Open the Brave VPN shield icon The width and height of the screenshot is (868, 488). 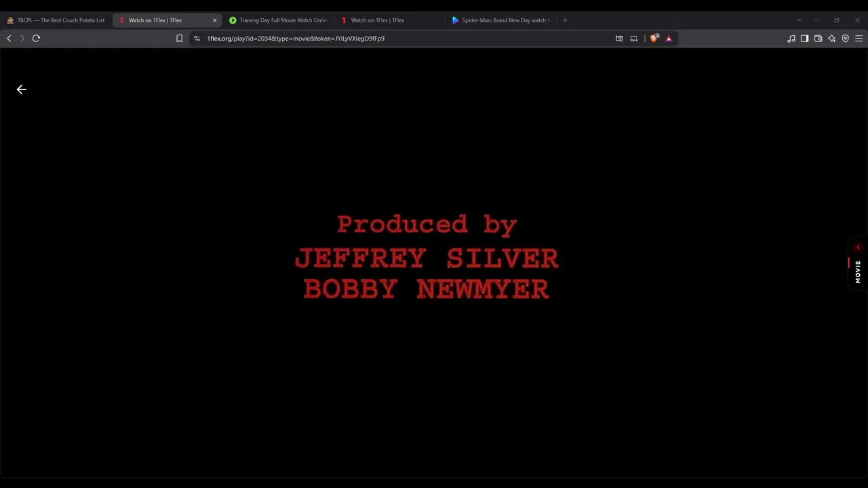click(845, 39)
